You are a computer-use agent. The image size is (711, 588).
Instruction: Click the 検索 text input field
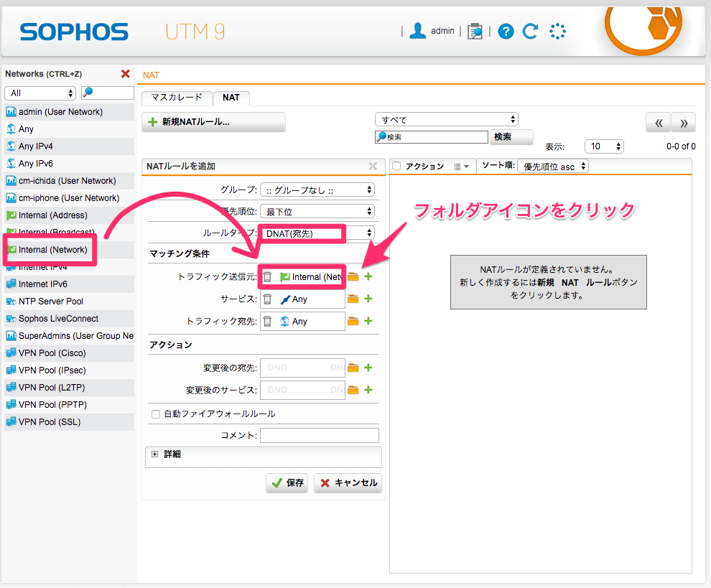point(432,137)
